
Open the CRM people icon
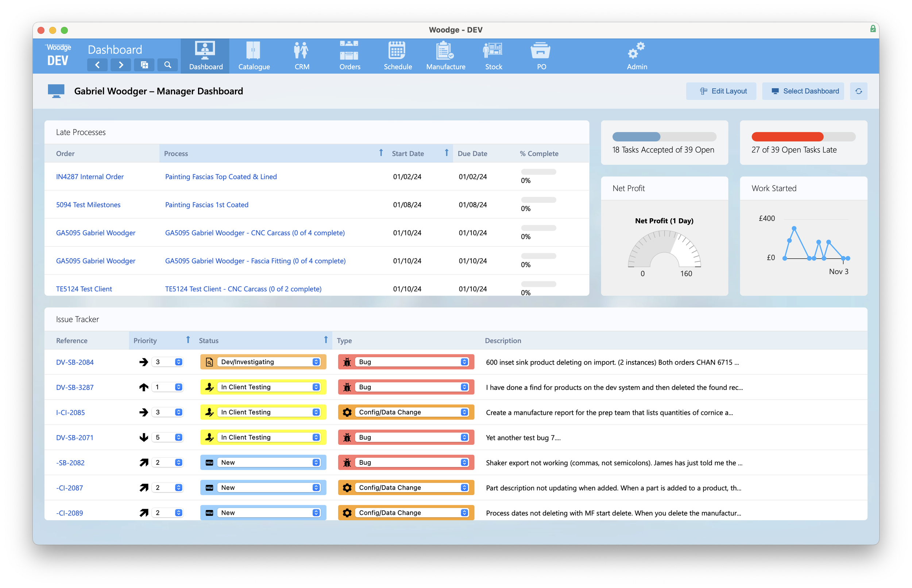(x=301, y=50)
